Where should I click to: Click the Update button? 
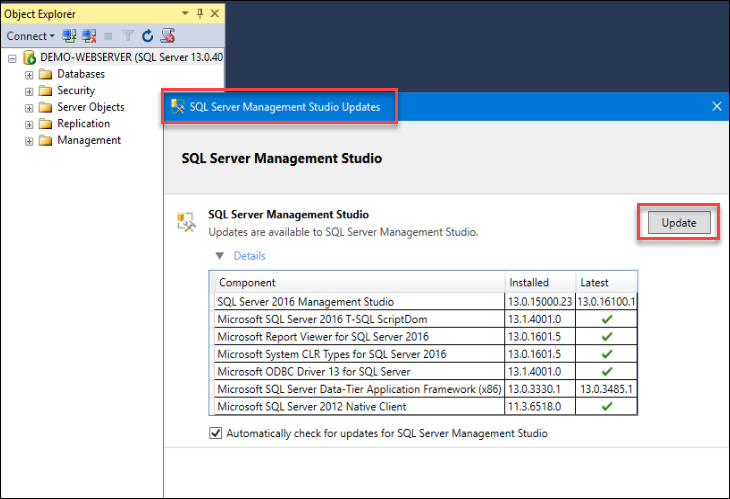(679, 223)
